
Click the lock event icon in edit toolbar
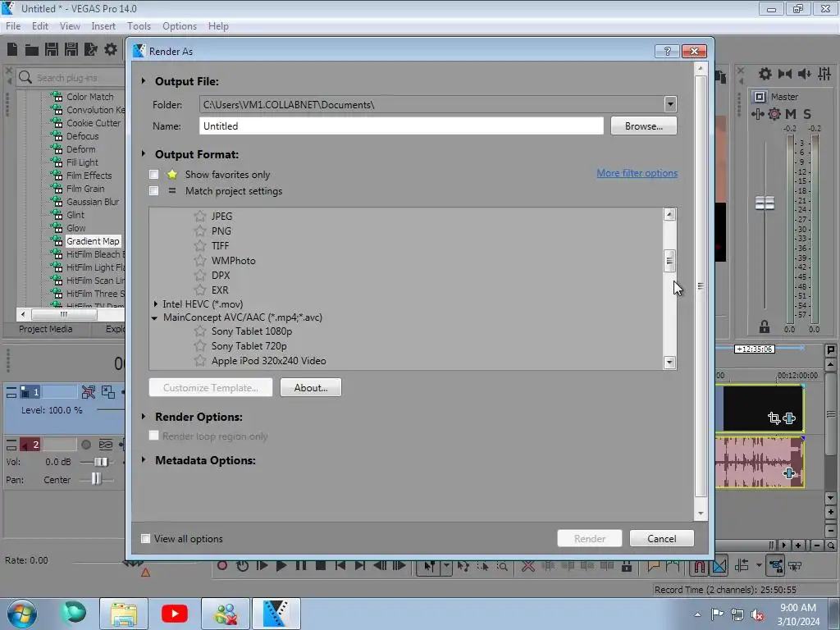pos(626,566)
